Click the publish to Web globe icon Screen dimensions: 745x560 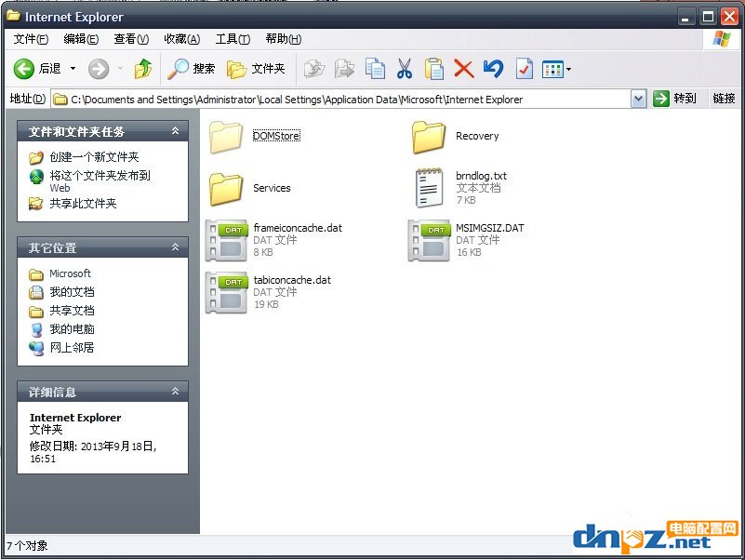click(36, 177)
